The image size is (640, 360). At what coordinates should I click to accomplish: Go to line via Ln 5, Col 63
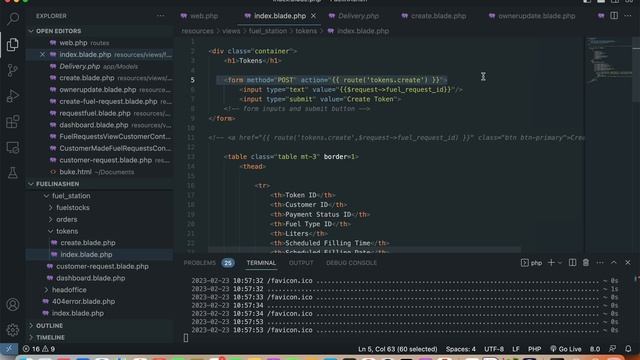pos(398,349)
